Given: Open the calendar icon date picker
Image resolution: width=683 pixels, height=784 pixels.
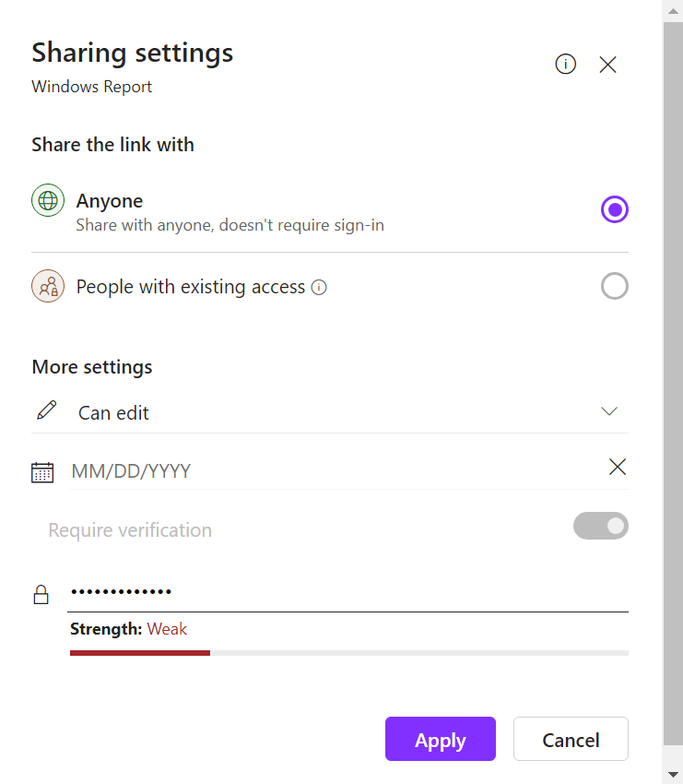Looking at the screenshot, I should click(42, 472).
